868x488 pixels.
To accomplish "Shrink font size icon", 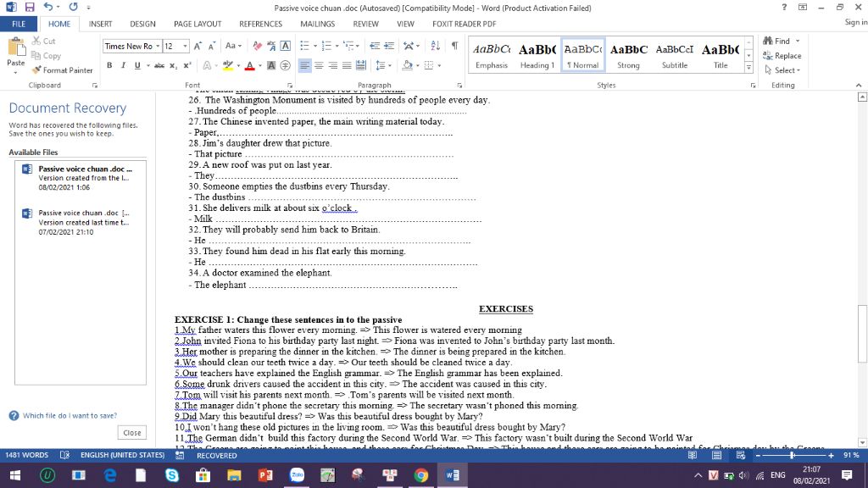I will tap(211, 46).
